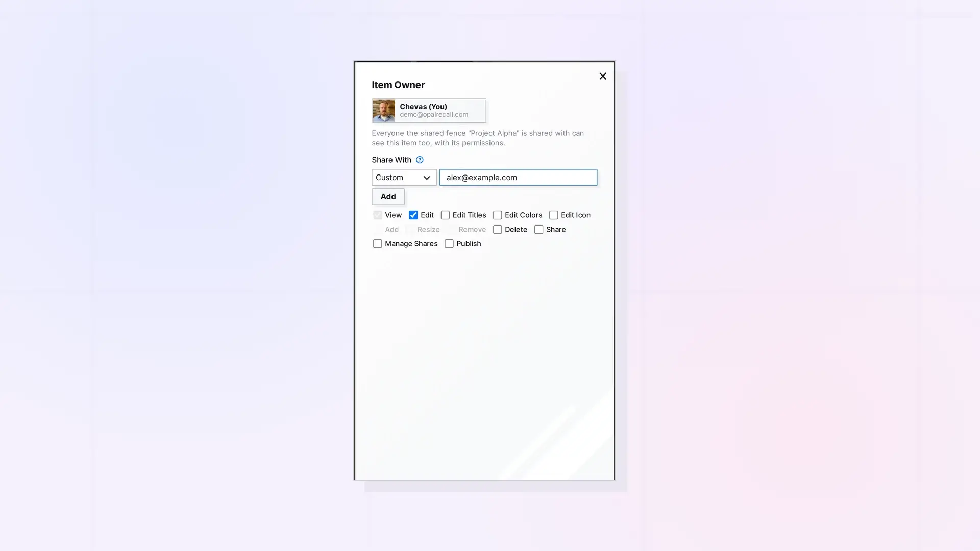Enable the Publish checkbox
980x551 pixels.
click(449, 244)
